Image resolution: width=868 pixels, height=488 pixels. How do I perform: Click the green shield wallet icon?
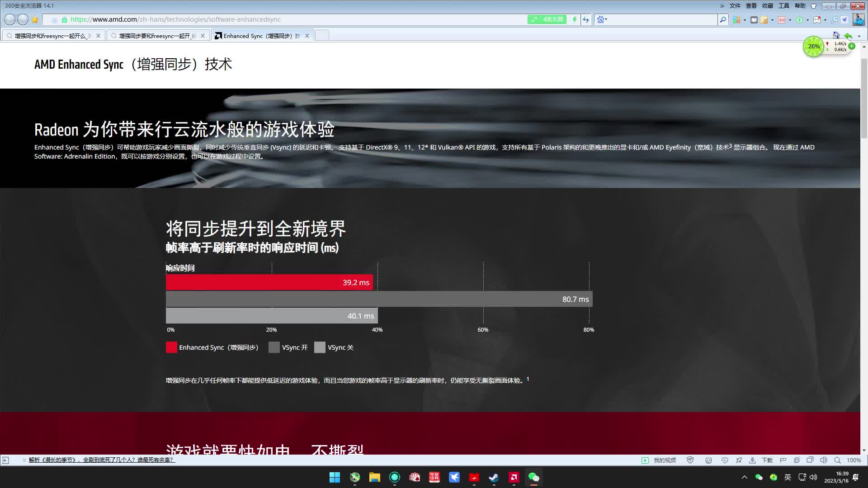click(x=799, y=19)
